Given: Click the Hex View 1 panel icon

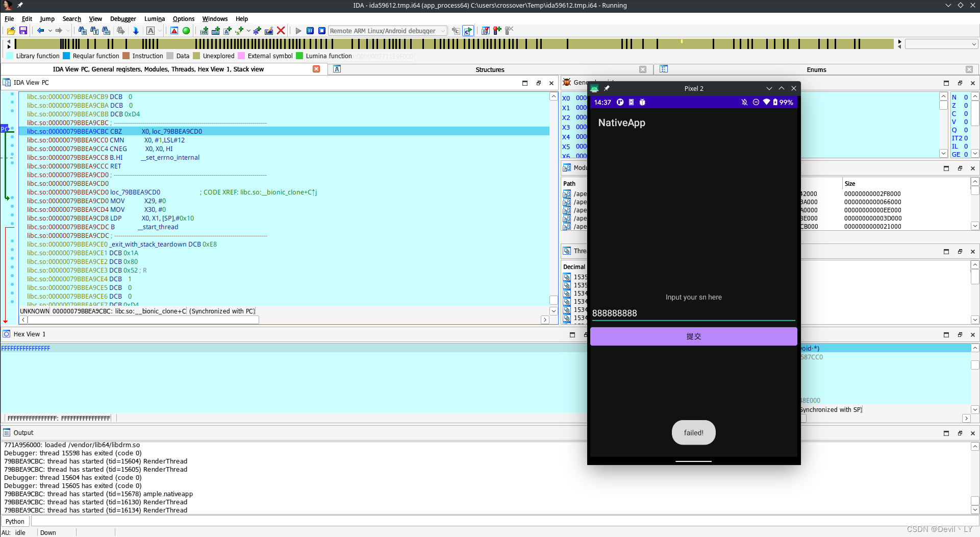Looking at the screenshot, I should pos(7,334).
